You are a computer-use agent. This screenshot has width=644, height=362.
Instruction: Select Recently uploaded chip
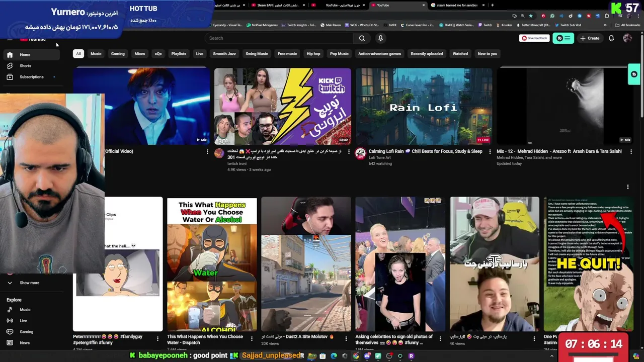[x=427, y=54]
